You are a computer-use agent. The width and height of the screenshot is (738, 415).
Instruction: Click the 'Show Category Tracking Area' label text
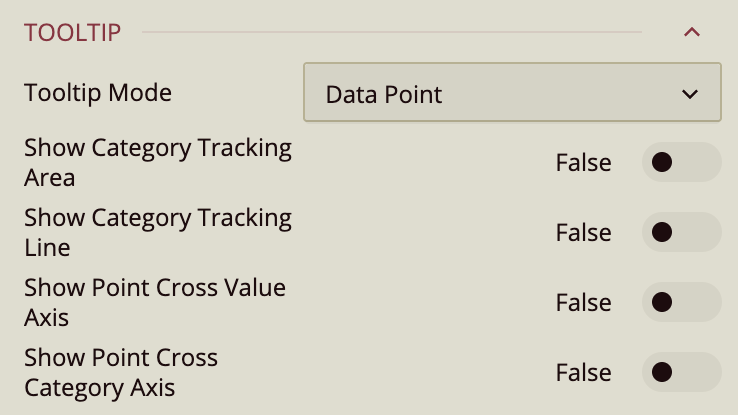point(157,162)
